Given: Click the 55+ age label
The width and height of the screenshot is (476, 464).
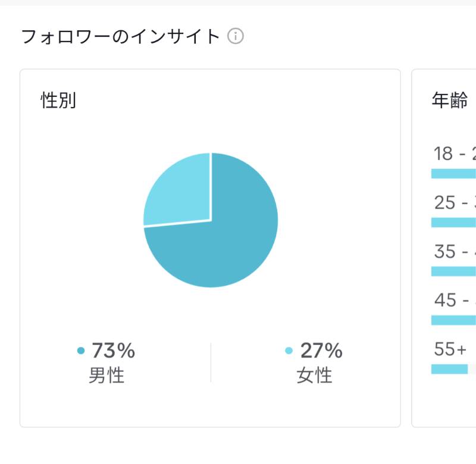Looking at the screenshot, I should (x=450, y=349).
